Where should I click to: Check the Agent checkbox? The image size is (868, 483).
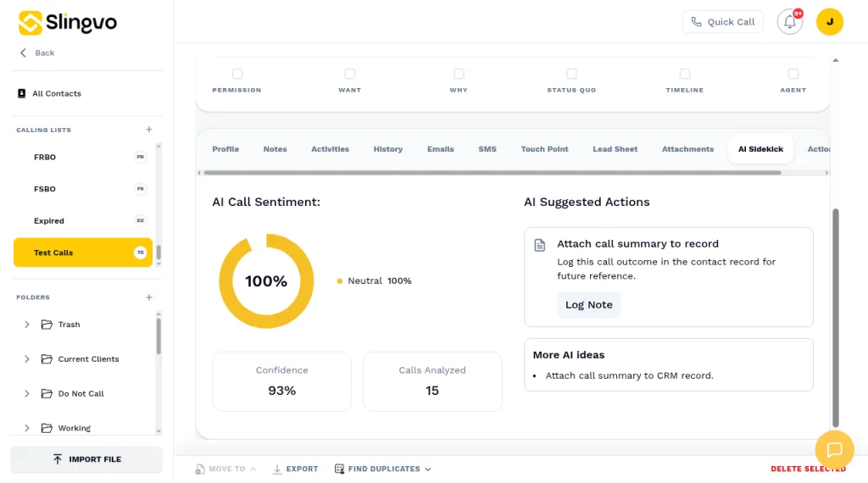tap(793, 74)
